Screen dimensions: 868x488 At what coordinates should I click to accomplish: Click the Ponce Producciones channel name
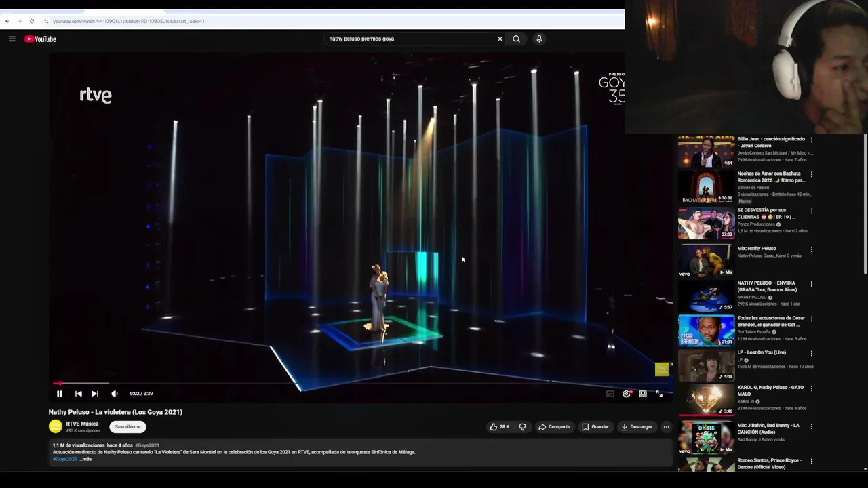(756, 224)
